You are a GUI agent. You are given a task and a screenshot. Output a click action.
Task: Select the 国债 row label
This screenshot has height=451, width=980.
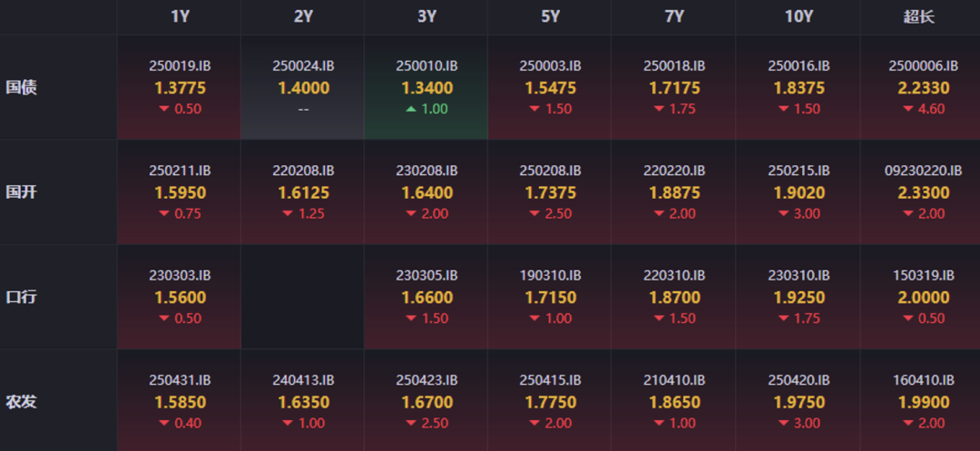tap(21, 88)
